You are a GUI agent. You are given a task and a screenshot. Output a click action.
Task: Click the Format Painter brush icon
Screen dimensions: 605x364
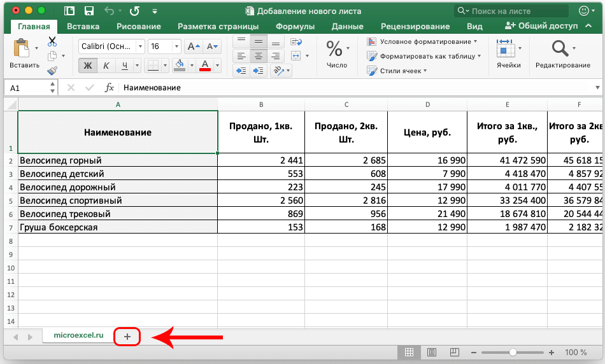tap(52, 71)
